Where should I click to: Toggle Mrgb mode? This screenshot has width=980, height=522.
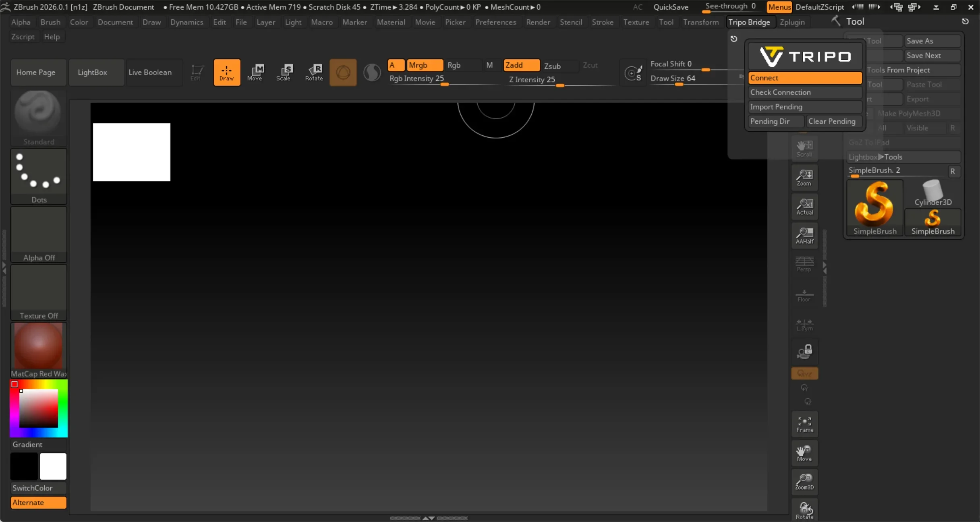point(425,65)
